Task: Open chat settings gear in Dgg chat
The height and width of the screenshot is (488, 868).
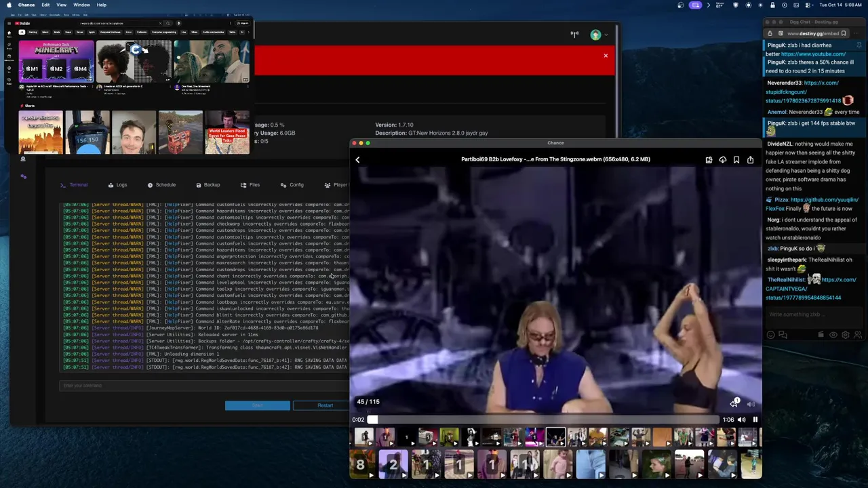Action: point(846,335)
